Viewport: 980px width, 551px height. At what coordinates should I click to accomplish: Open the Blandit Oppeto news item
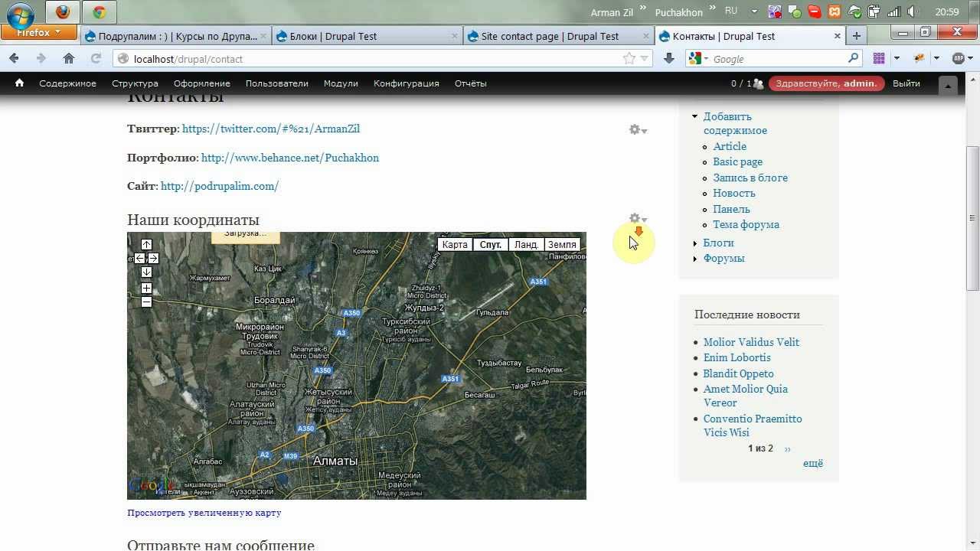[738, 373]
